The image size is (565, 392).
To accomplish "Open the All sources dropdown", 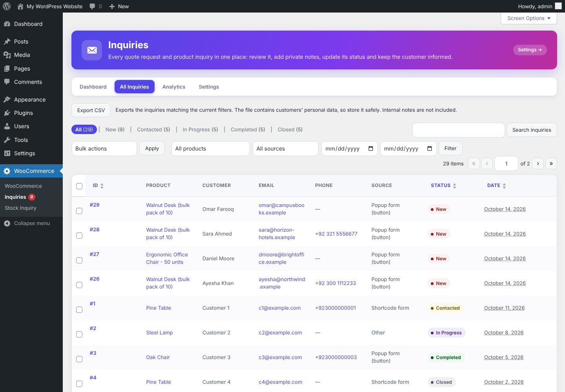I will point(286,149).
